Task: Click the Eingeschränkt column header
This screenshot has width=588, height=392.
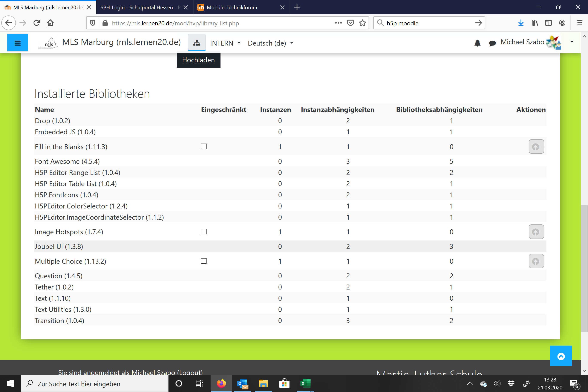Action: (224, 110)
